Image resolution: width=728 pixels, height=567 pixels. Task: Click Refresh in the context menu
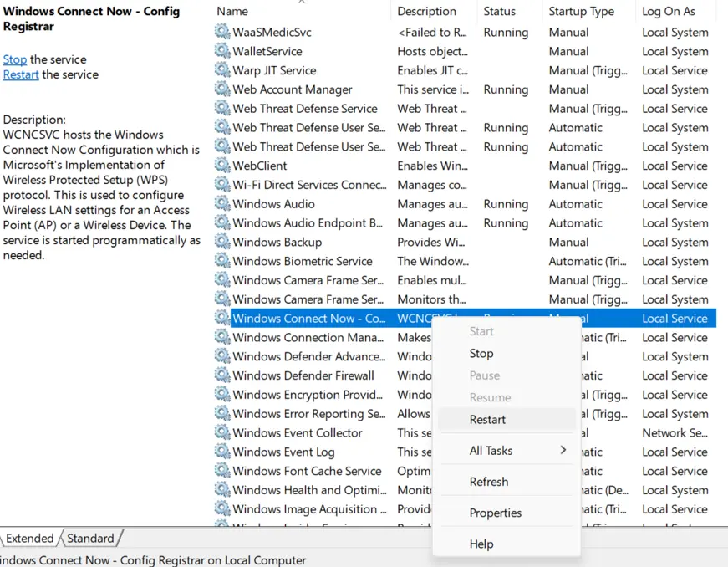[x=490, y=481]
